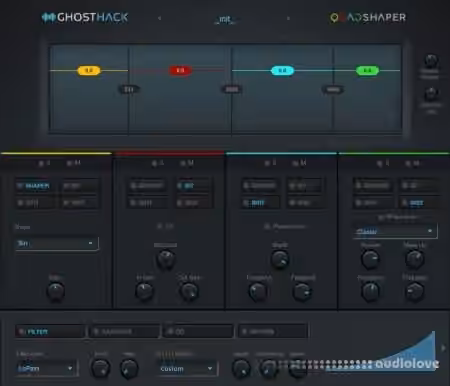Click the Depth knob in cyan band
Screen dimensions: 450x386
tap(280, 259)
